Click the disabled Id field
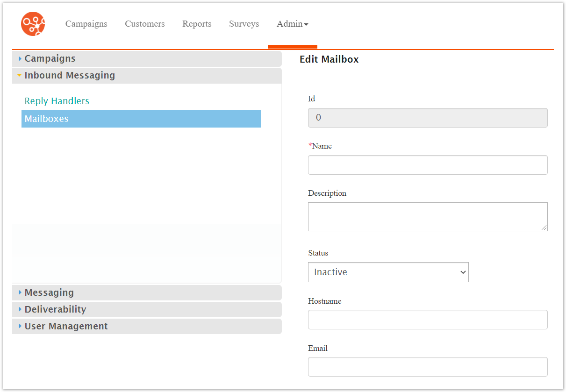This screenshot has height=392, width=566. click(x=427, y=118)
